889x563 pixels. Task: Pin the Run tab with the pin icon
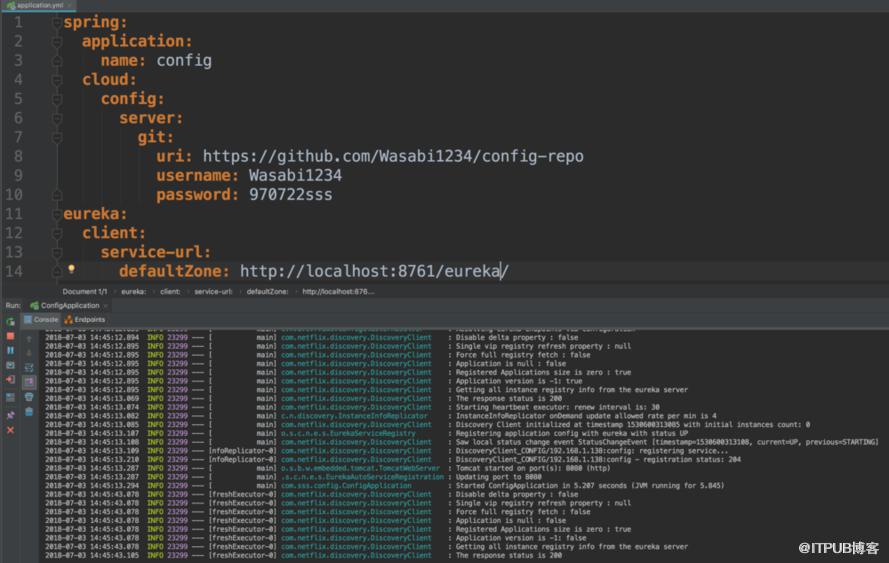[10, 416]
